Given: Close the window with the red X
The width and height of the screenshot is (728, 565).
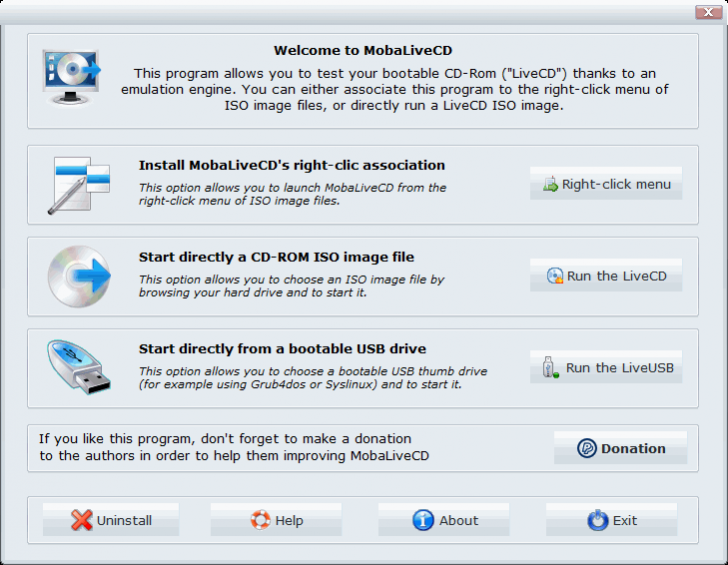Looking at the screenshot, I should coord(708,12).
